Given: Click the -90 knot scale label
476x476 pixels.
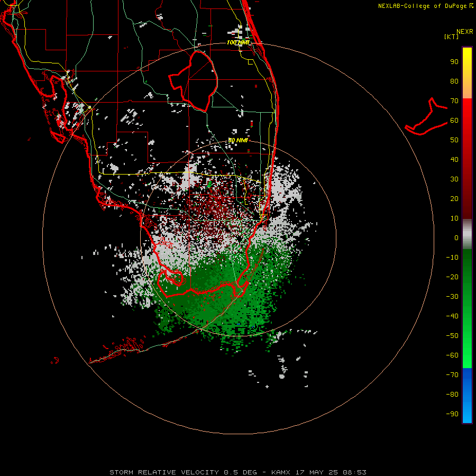Looking at the screenshot, I should coord(452,414).
